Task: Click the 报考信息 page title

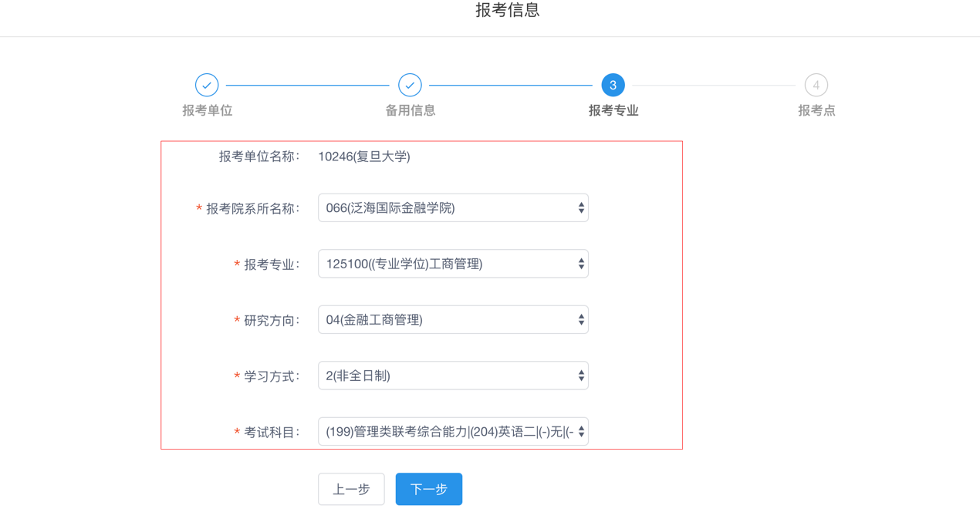Action: pos(507,10)
